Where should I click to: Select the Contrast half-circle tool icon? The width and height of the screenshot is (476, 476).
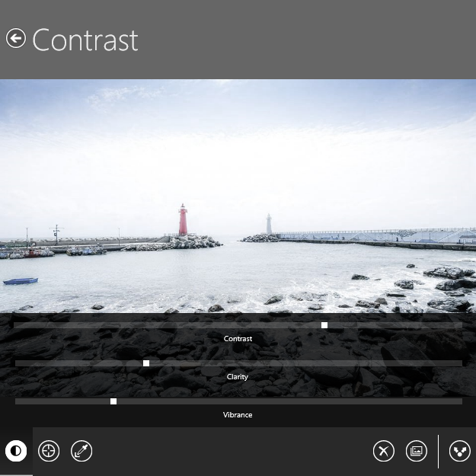16,451
